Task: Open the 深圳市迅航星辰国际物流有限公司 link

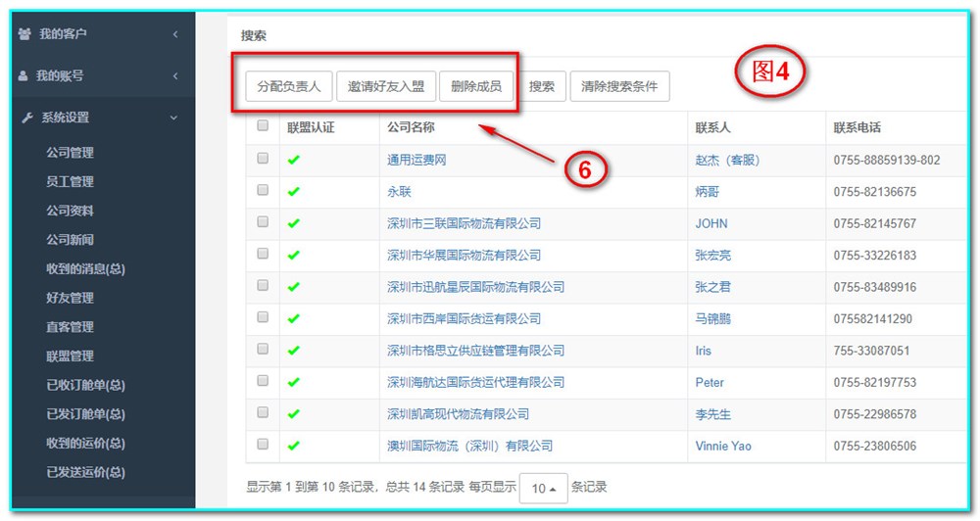Action: (x=475, y=287)
